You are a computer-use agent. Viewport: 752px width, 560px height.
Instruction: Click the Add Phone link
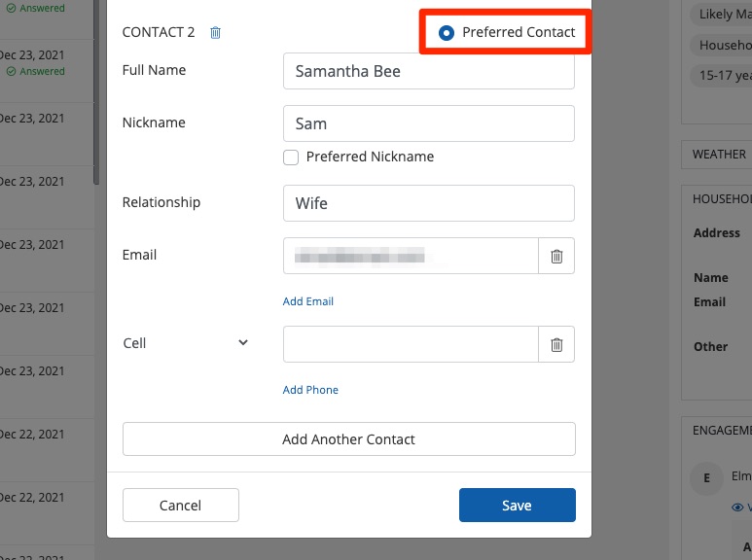(x=310, y=390)
